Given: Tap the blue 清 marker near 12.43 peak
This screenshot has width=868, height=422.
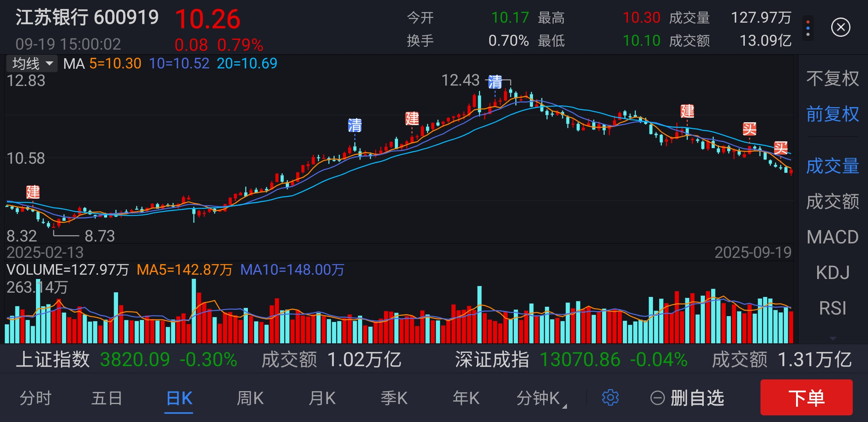Looking at the screenshot, I should coord(495,82).
